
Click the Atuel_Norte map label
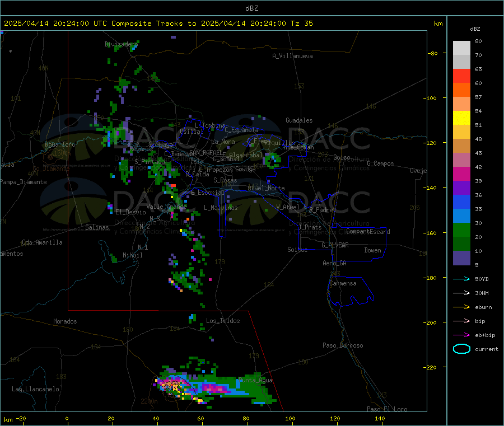pos(266,188)
